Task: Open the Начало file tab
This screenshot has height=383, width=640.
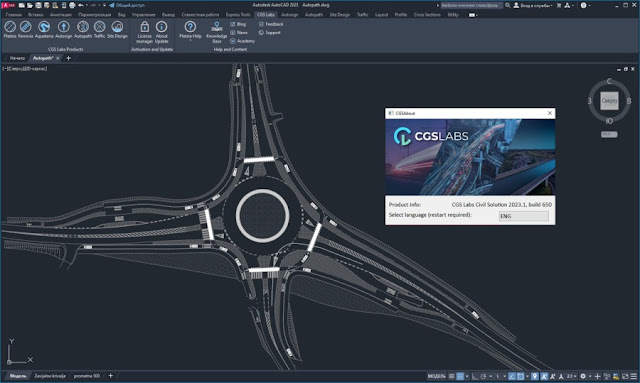Action: (17, 58)
